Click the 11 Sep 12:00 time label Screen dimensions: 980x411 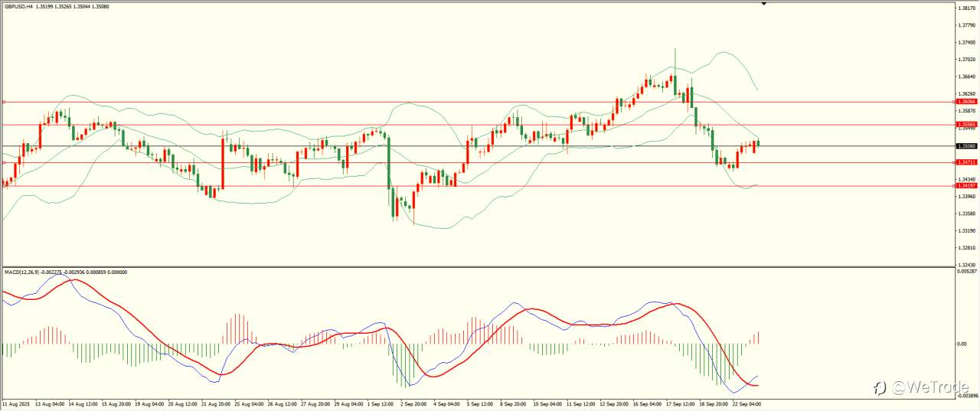(x=580, y=403)
